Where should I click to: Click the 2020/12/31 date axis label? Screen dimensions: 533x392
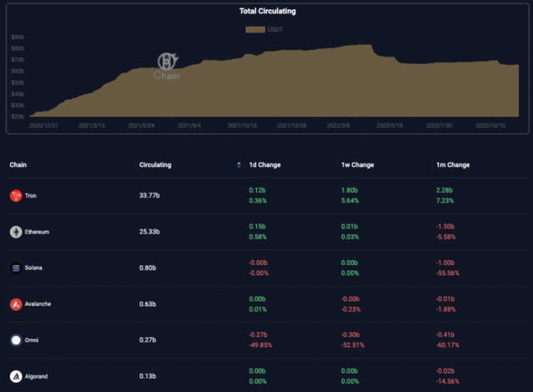[43, 126]
